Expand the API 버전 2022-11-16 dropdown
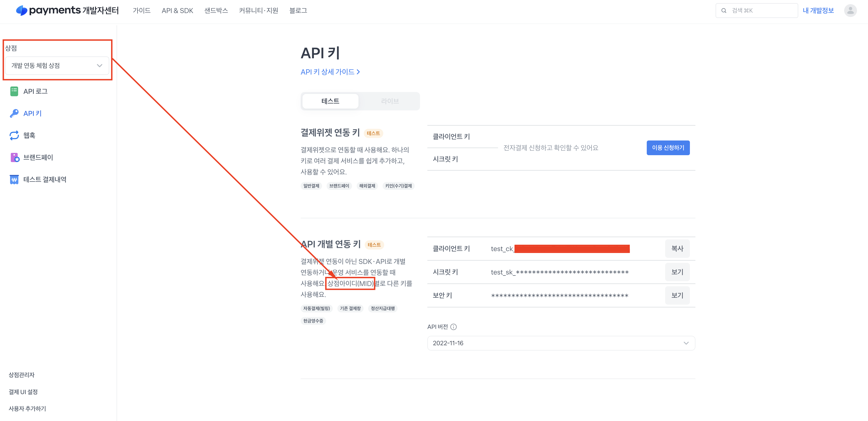 (x=561, y=343)
